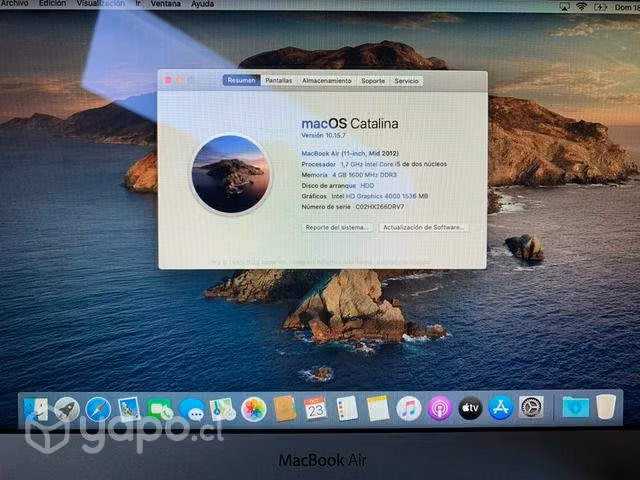
Task: Close the About This Mac window
Action: click(168, 80)
